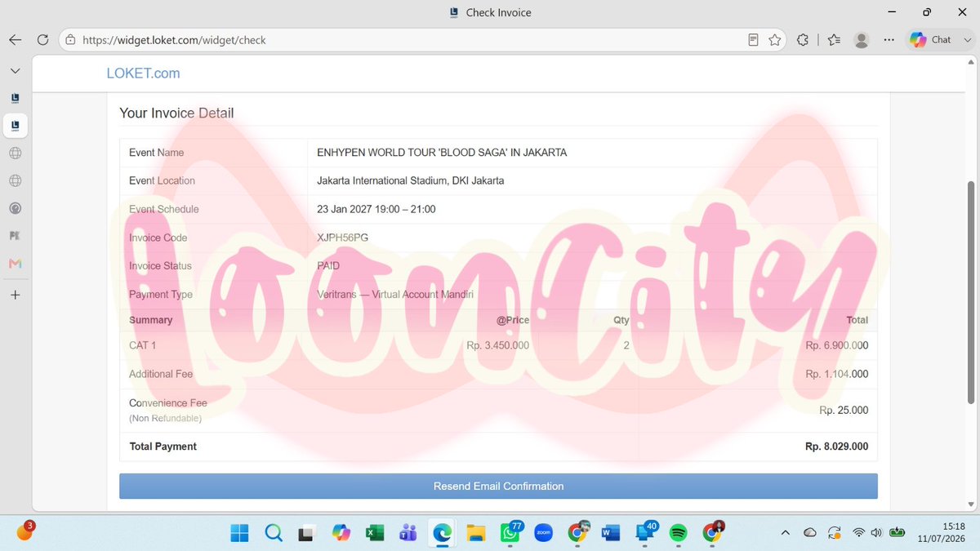Open the battery status tray icon
This screenshot has width=980, height=551.
(x=898, y=532)
